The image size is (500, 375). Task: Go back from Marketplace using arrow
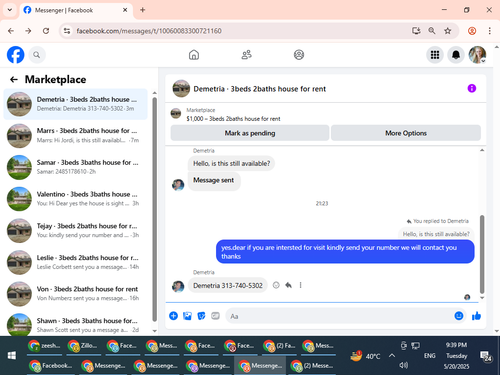14,79
